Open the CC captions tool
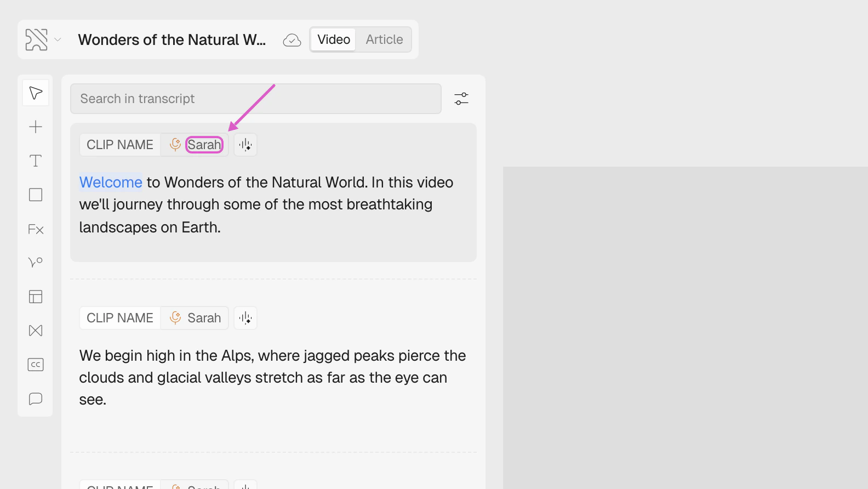This screenshot has height=489, width=868. coord(36,365)
